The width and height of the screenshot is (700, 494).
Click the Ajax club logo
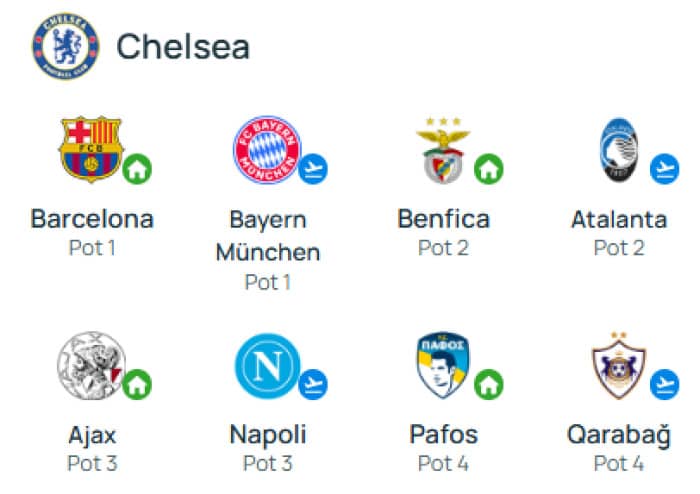pyautogui.click(x=92, y=365)
